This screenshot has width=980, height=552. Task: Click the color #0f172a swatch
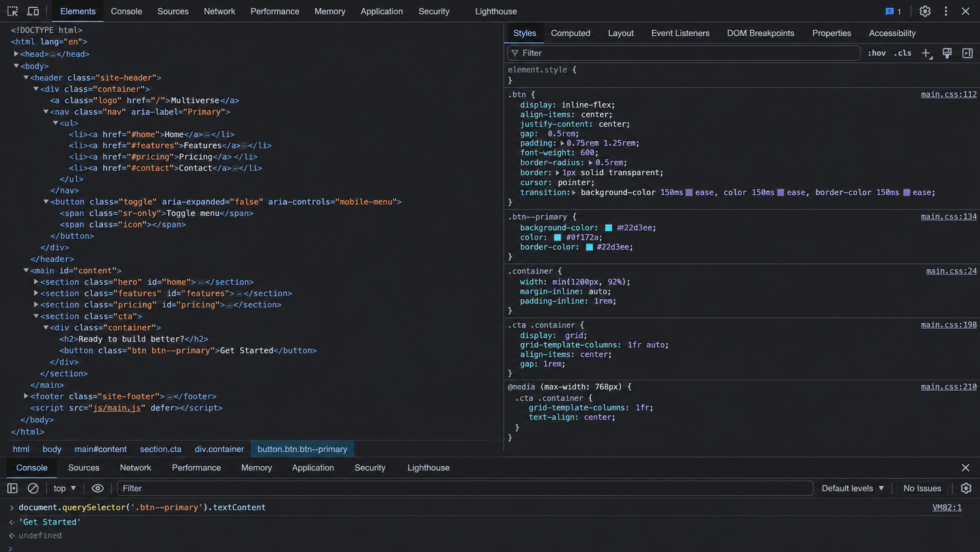[x=557, y=238]
